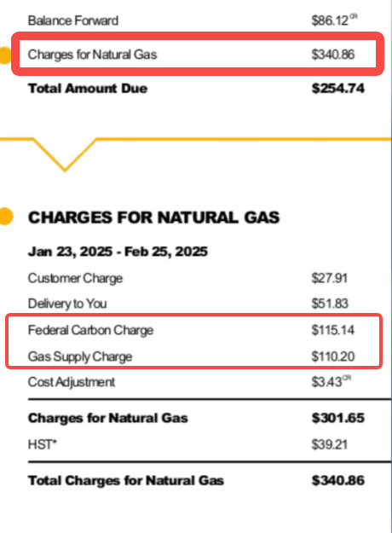Viewport: 392px width, 533px height.
Task: Click the yellow dot beside Charges for Natural Gas row
Action: coord(5,55)
